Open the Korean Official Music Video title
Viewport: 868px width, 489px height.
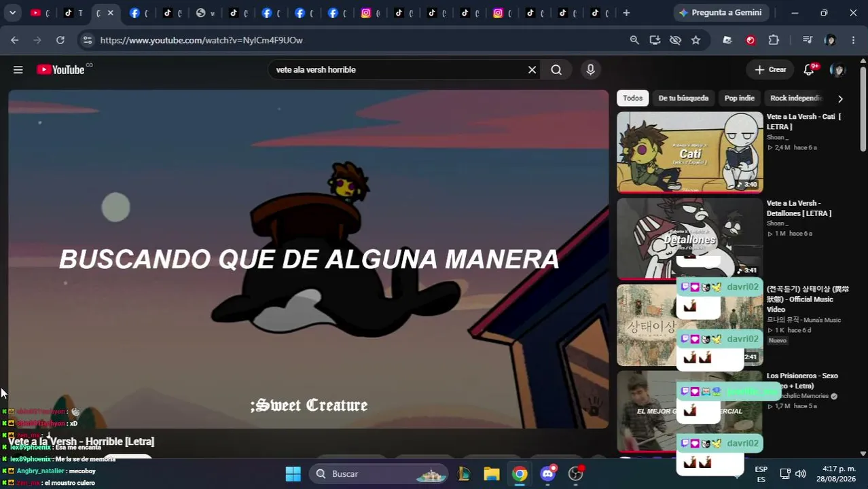click(808, 299)
